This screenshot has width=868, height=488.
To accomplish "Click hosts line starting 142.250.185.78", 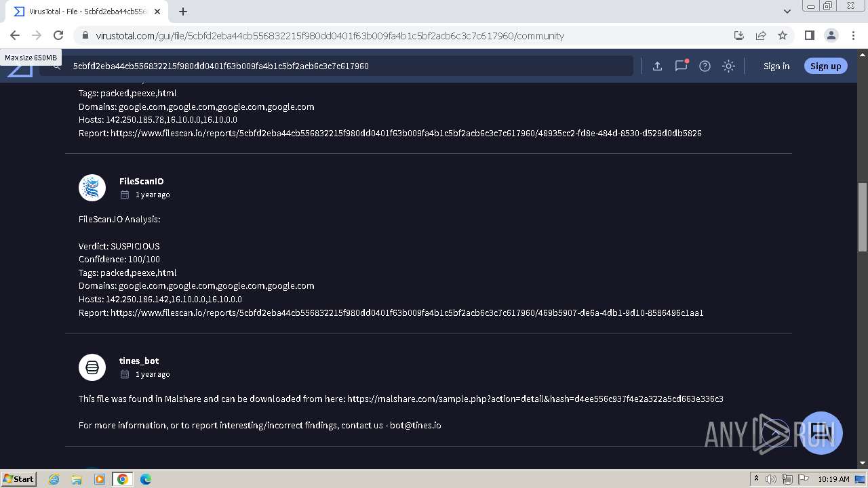I will click(x=158, y=119).
